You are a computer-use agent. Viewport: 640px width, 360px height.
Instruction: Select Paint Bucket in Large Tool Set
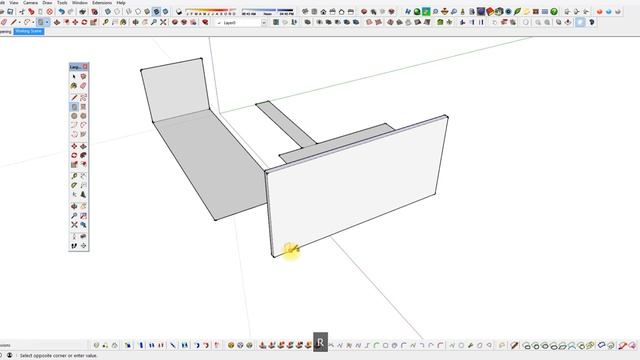pyautogui.click(x=74, y=86)
